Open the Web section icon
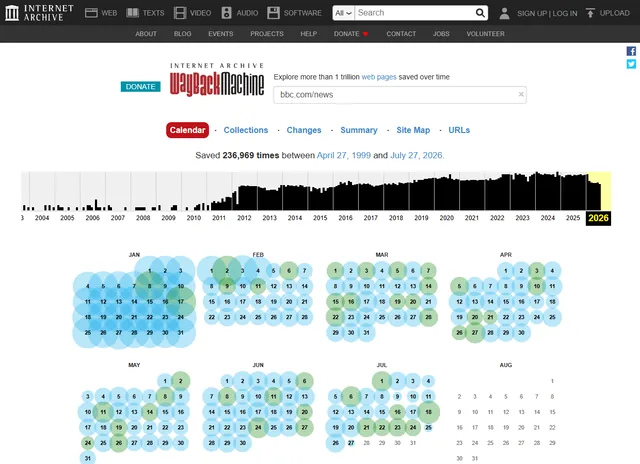The width and height of the screenshot is (640, 464). point(91,13)
